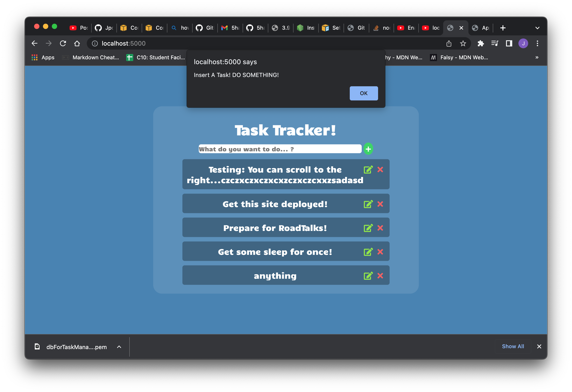Switch to the 'Jpc' GitHub tab
Screen dimensions: 572x392
click(x=104, y=28)
